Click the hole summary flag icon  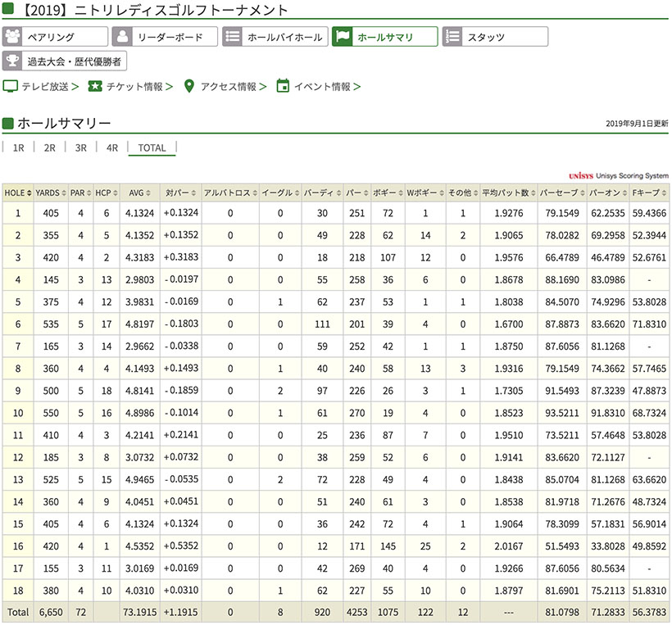point(343,37)
